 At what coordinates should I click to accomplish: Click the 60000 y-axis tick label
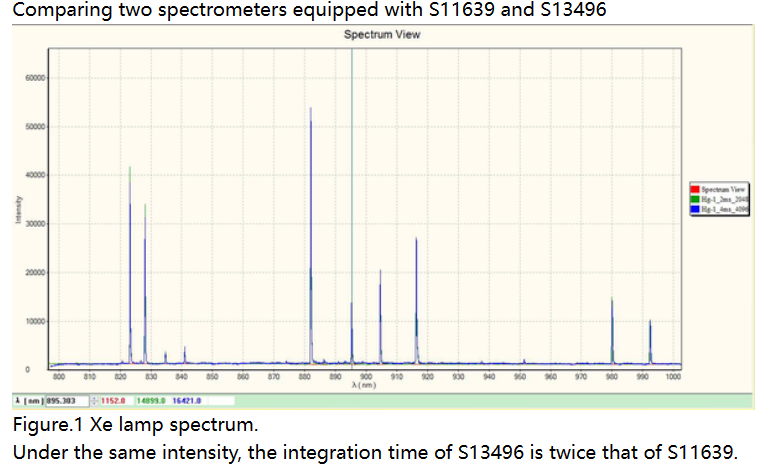point(35,78)
